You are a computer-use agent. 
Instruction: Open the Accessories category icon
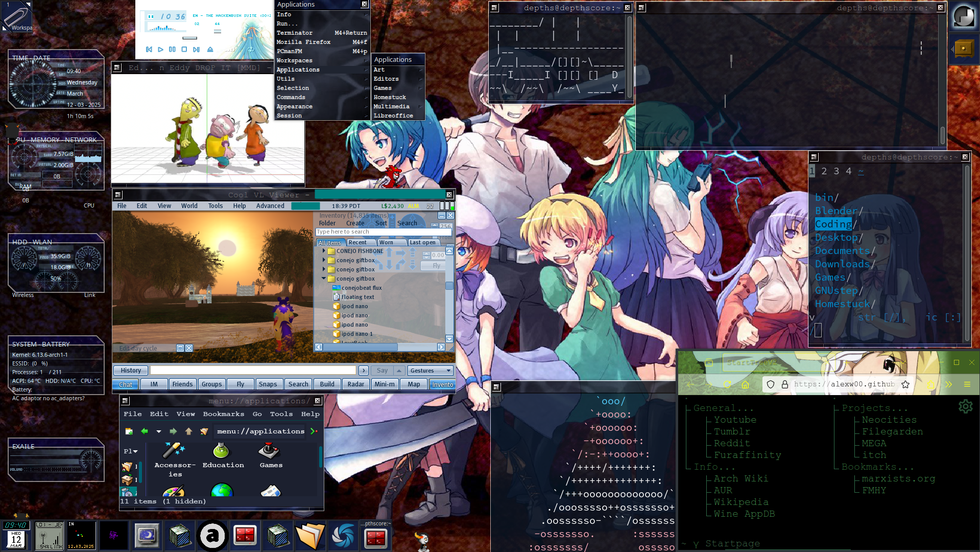click(x=174, y=451)
